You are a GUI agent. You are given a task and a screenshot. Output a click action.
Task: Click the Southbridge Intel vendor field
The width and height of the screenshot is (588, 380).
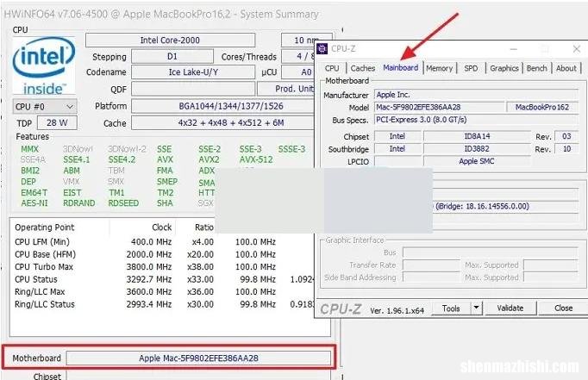(397, 149)
